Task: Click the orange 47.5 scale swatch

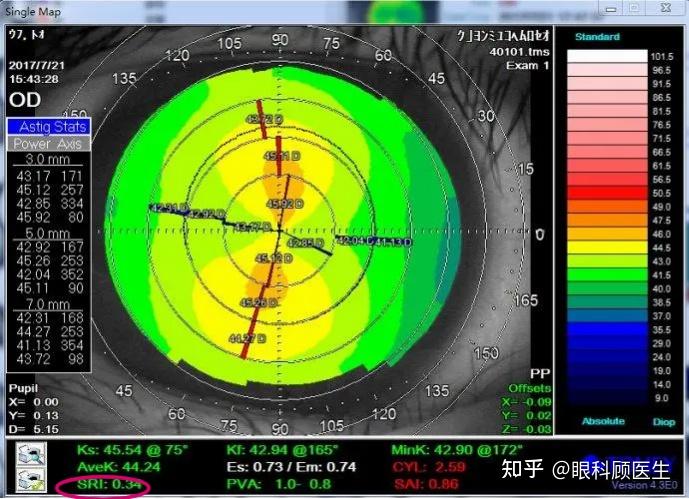Action: [607, 220]
